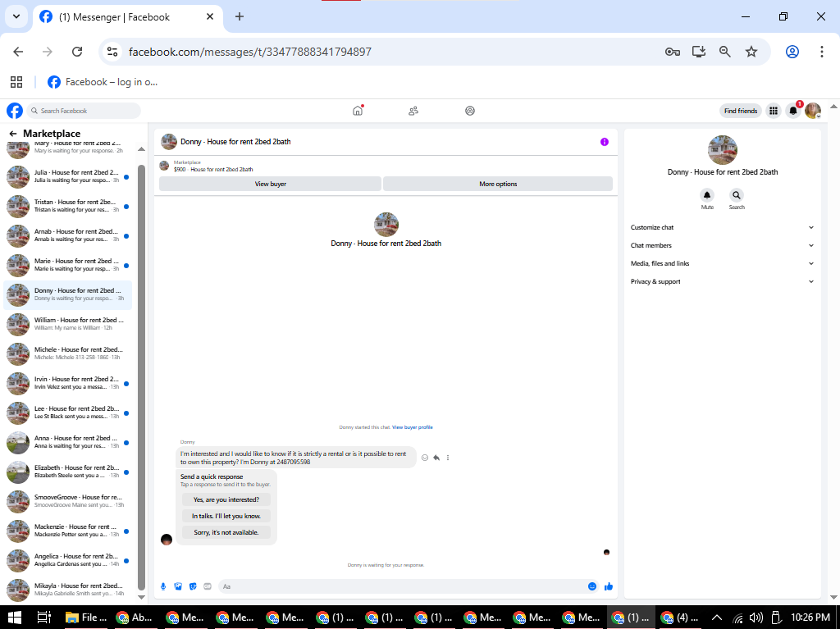Expand Privacy & support section
Image resolution: width=840 pixels, height=629 pixels.
pyautogui.click(x=722, y=282)
